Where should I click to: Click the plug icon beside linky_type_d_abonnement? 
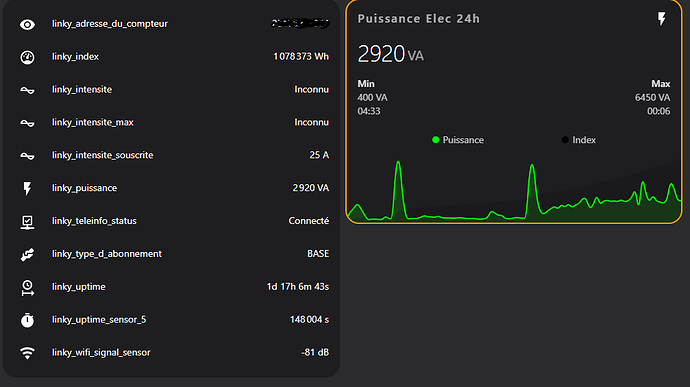click(27, 254)
